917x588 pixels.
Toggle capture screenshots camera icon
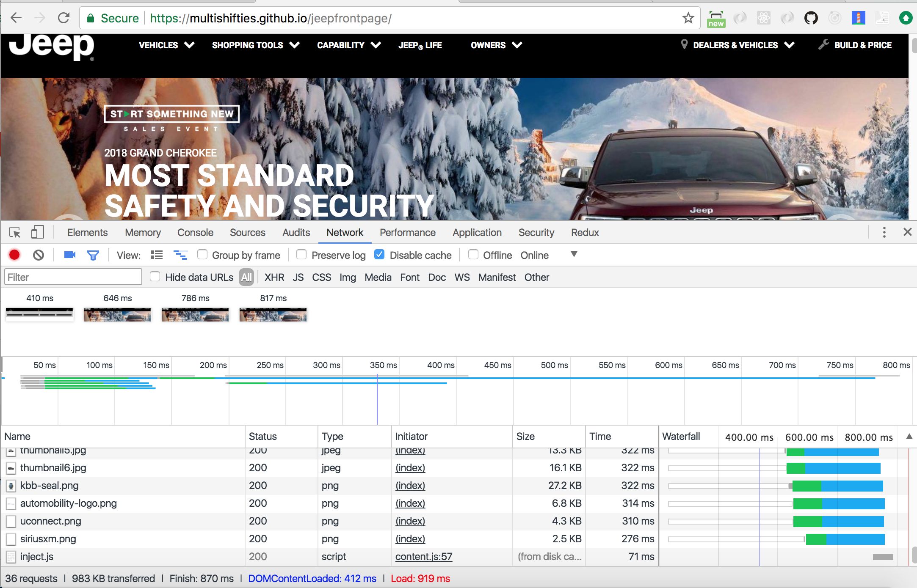69,255
